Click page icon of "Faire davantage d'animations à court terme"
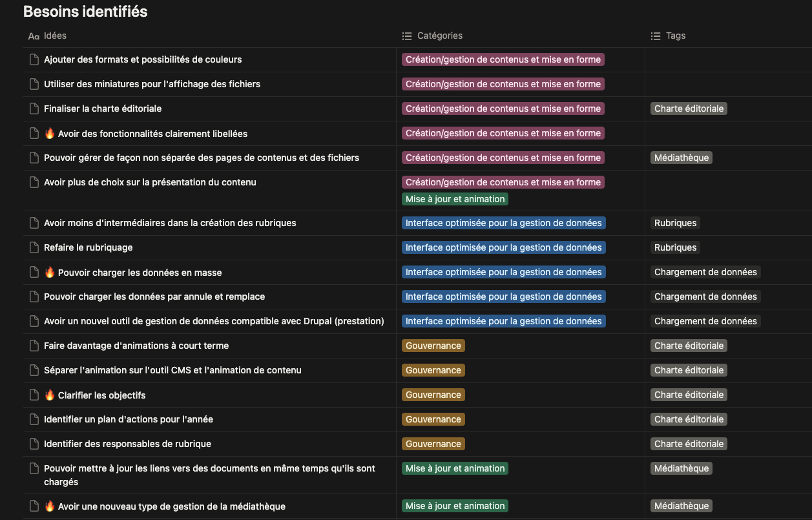 pyautogui.click(x=34, y=346)
